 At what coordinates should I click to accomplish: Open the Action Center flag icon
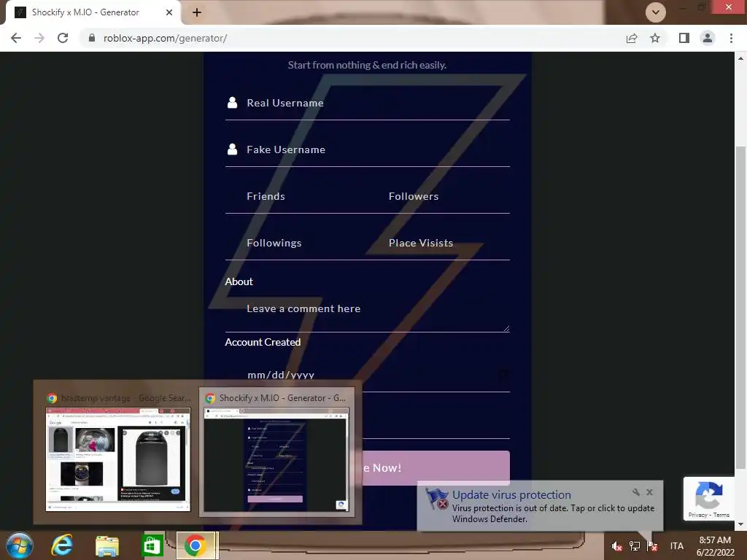click(x=652, y=546)
